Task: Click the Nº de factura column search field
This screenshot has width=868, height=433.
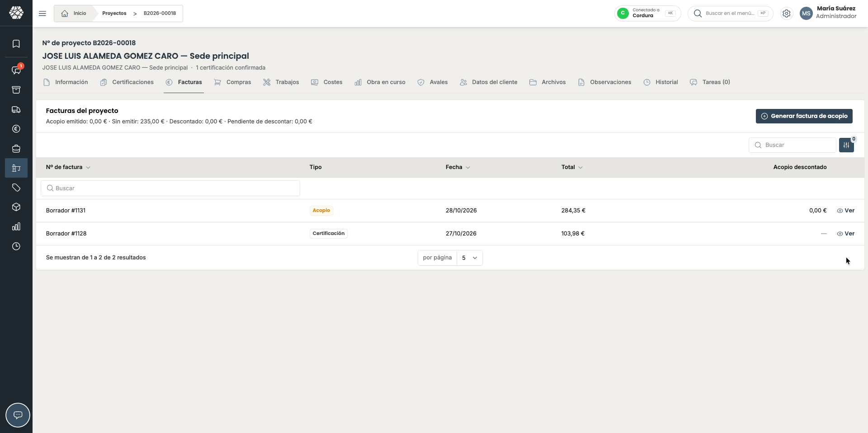Action: point(170,188)
